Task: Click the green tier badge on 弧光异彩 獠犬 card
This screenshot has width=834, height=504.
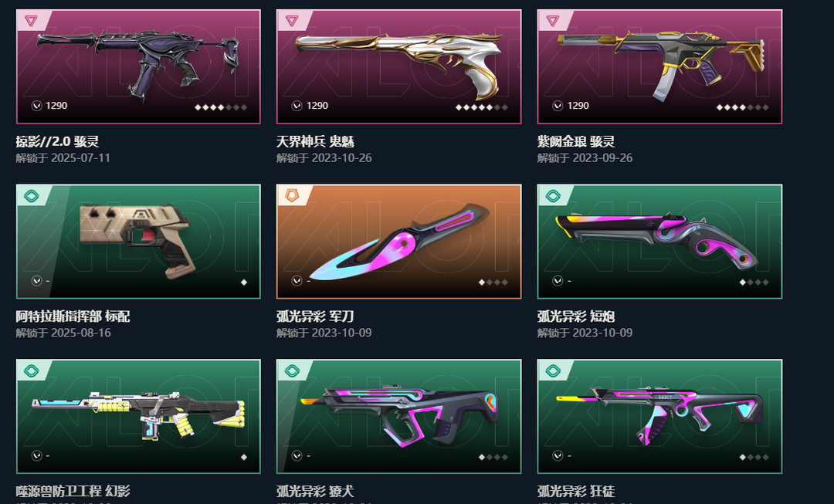Action: click(x=292, y=370)
